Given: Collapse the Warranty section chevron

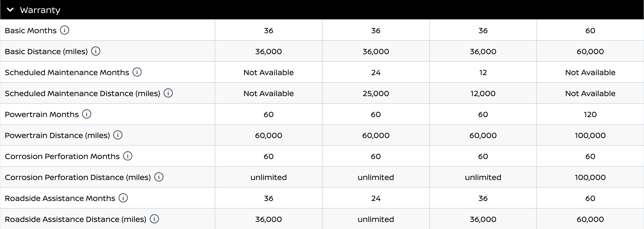Looking at the screenshot, I should coord(10,10).
